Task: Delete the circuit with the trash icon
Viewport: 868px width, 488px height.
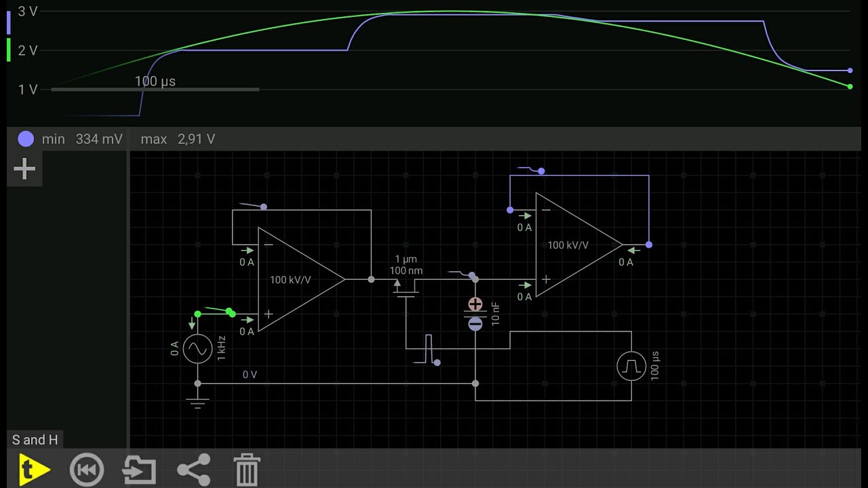Action: click(x=247, y=470)
